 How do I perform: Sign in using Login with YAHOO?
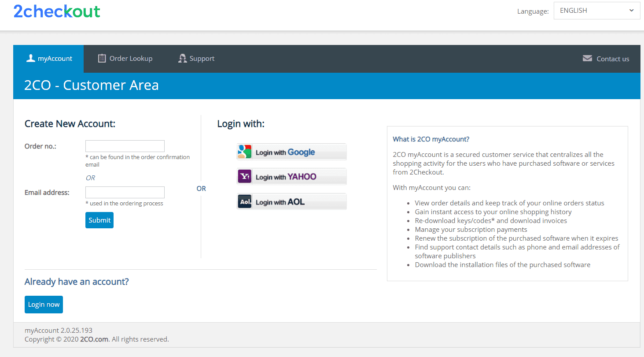coord(291,176)
